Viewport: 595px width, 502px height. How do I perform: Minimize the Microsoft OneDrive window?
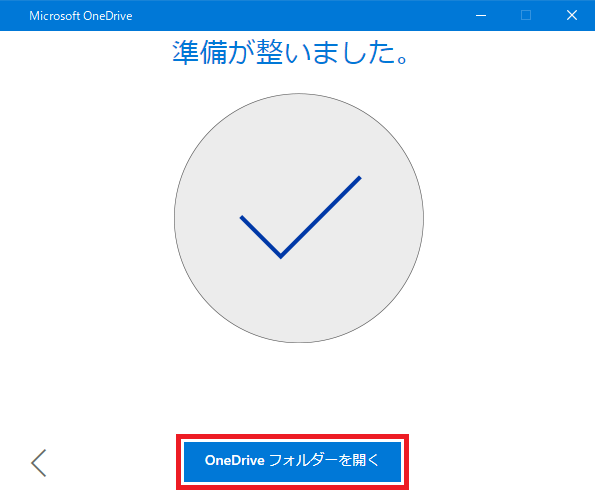[x=481, y=16]
